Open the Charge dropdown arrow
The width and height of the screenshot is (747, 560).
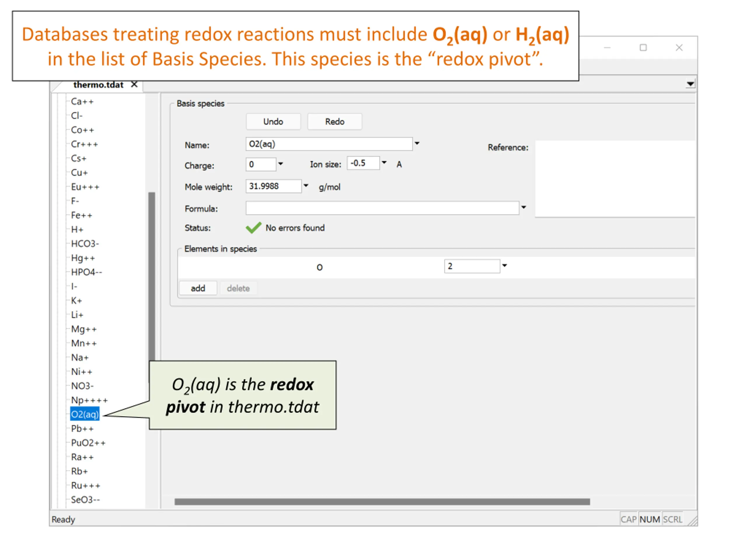[x=281, y=164]
